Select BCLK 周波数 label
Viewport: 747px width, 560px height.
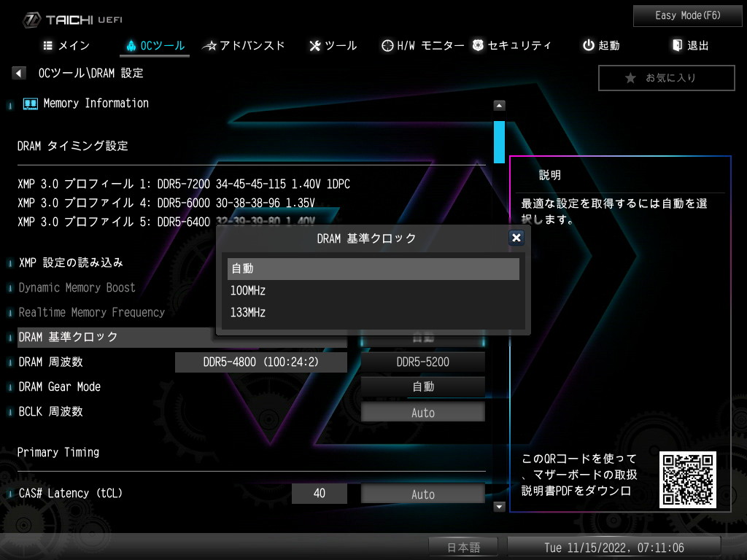pos(50,411)
